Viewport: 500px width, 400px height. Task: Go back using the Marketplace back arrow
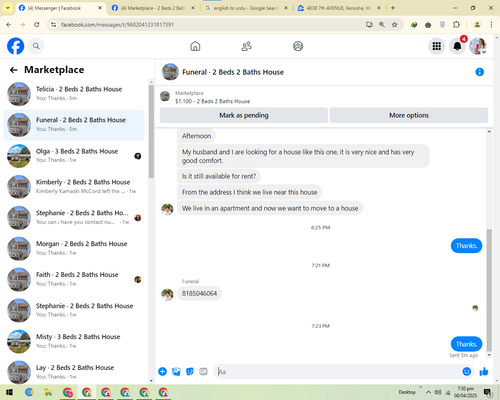tap(14, 70)
